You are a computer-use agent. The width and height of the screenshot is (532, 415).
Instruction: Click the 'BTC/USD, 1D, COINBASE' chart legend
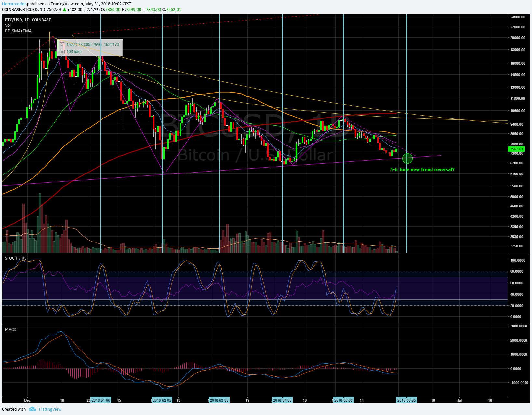tap(28, 20)
